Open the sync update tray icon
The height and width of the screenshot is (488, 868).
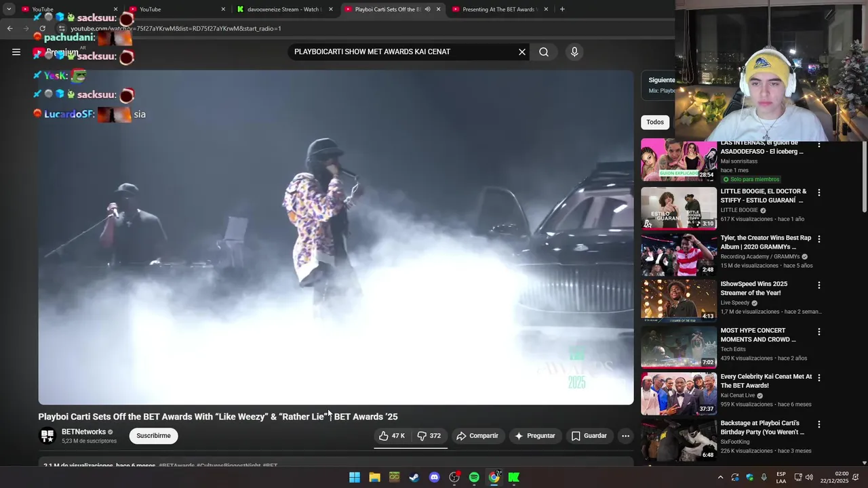[x=735, y=477]
